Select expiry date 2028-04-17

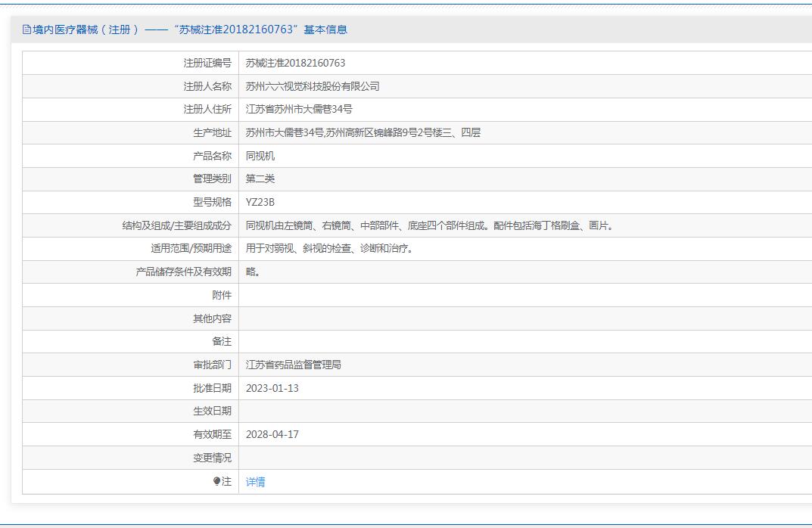(272, 434)
